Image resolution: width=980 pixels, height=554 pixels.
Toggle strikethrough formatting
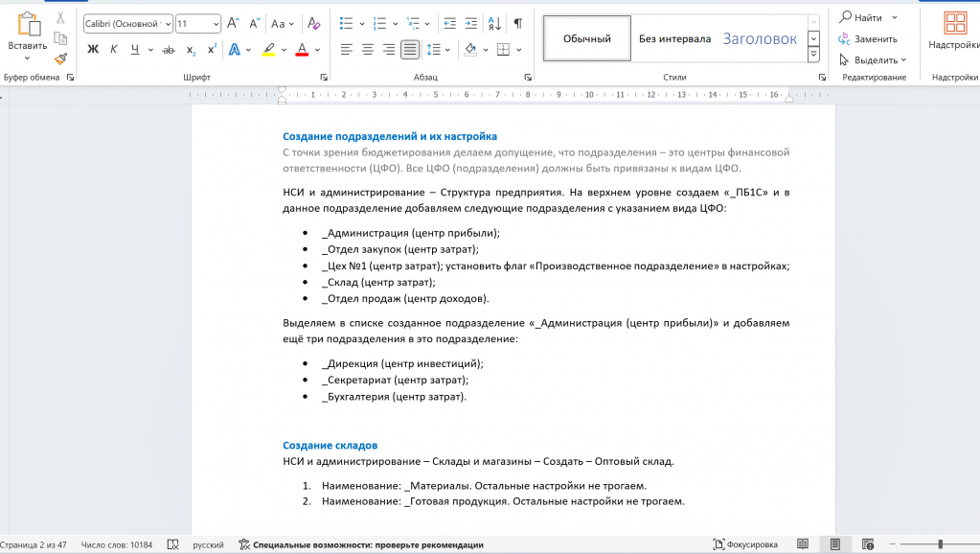click(169, 50)
